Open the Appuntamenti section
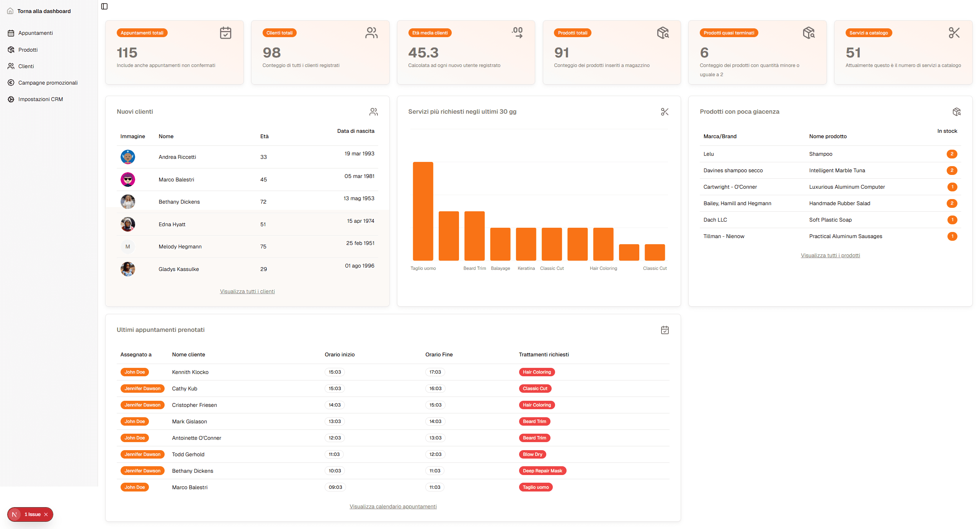 (36, 33)
